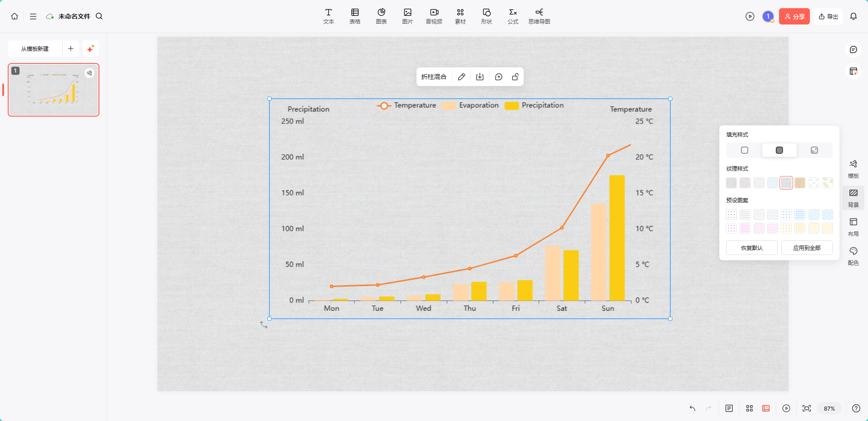868x421 pixels.
Task: Click the 分享 share button
Action: point(794,16)
